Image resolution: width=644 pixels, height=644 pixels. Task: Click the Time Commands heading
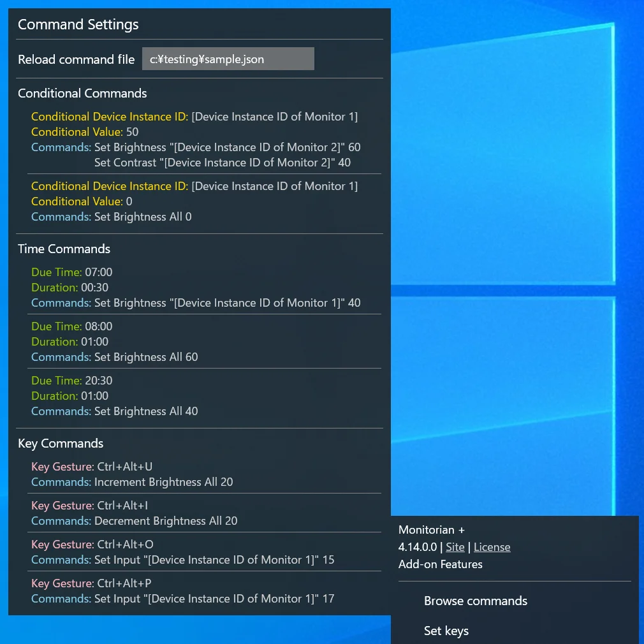[x=64, y=249]
